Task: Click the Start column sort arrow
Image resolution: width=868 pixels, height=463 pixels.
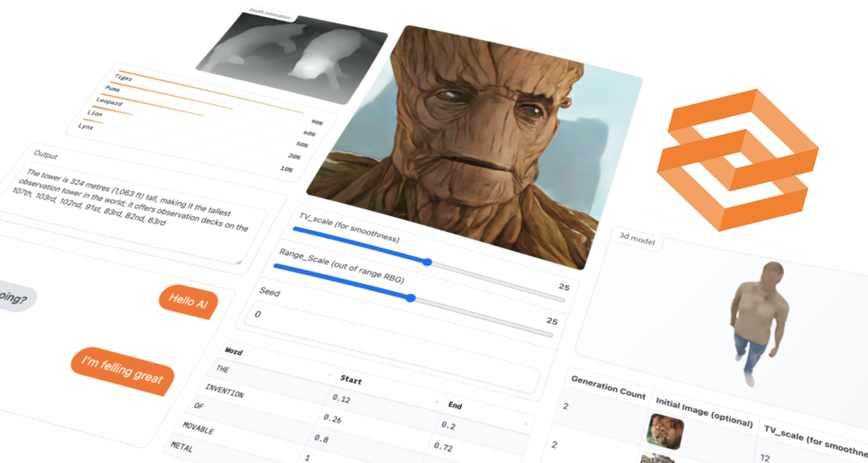Action: [436, 401]
